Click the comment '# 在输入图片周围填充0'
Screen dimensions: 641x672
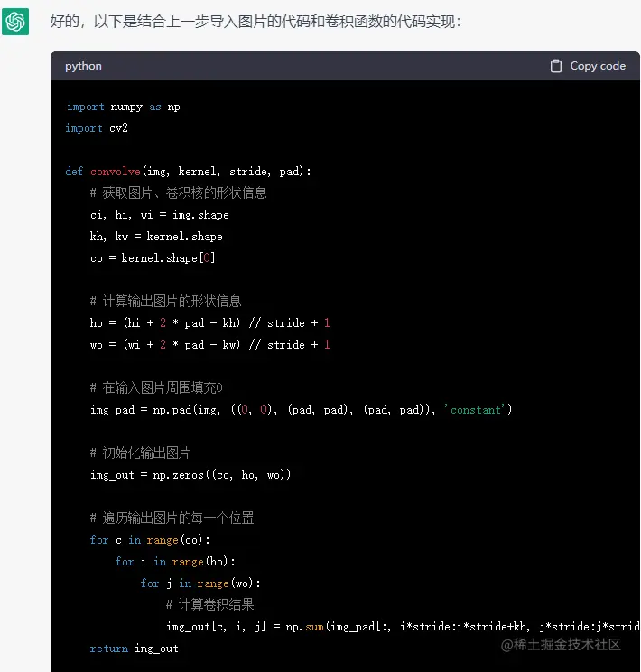[x=156, y=387]
